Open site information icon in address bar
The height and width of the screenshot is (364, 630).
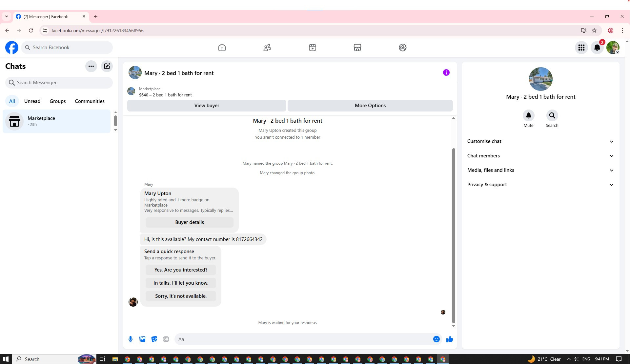point(45,30)
